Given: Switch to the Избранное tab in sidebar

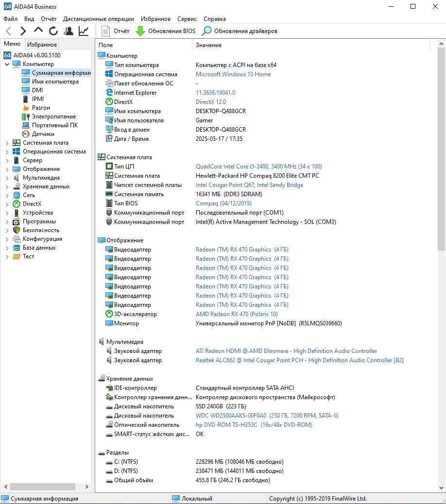Looking at the screenshot, I should click(42, 44).
